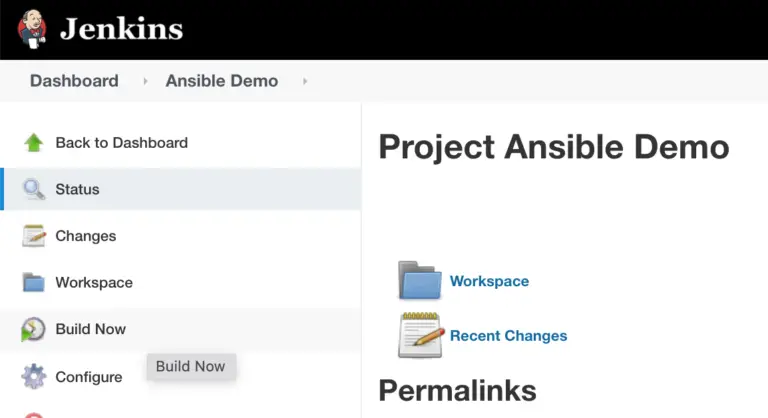
Task: Click the notepad Changes icon in sidebar
Action: coord(34,236)
